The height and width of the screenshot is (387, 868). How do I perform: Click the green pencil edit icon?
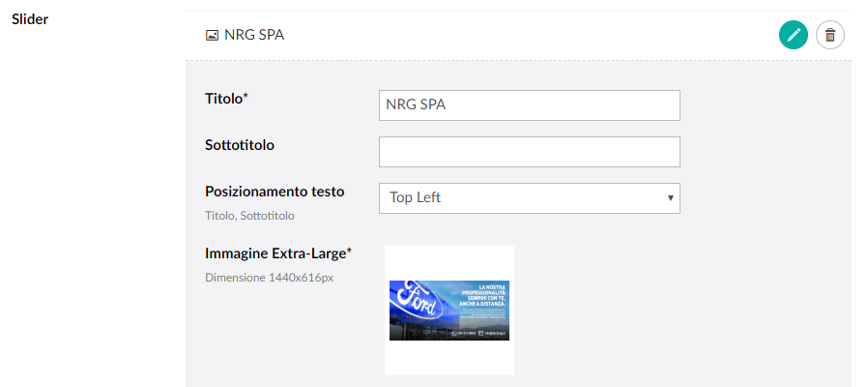coord(794,36)
